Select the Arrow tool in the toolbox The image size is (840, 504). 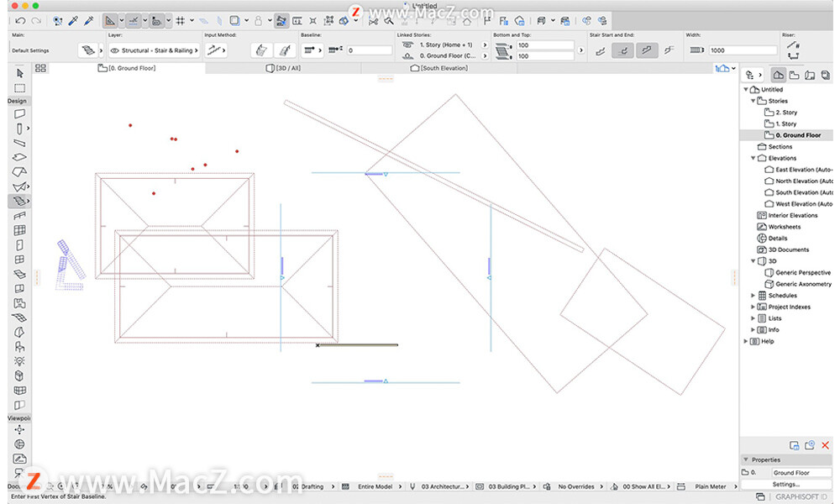[19, 74]
